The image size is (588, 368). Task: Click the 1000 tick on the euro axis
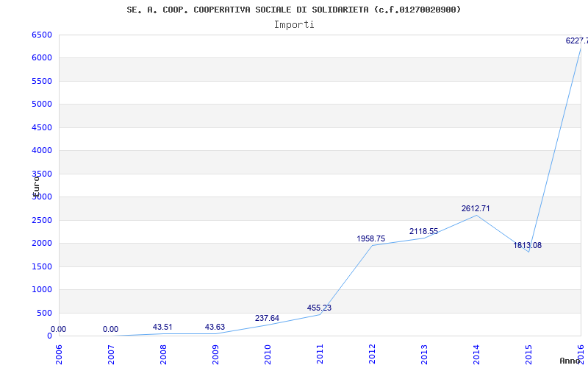click(x=42, y=289)
